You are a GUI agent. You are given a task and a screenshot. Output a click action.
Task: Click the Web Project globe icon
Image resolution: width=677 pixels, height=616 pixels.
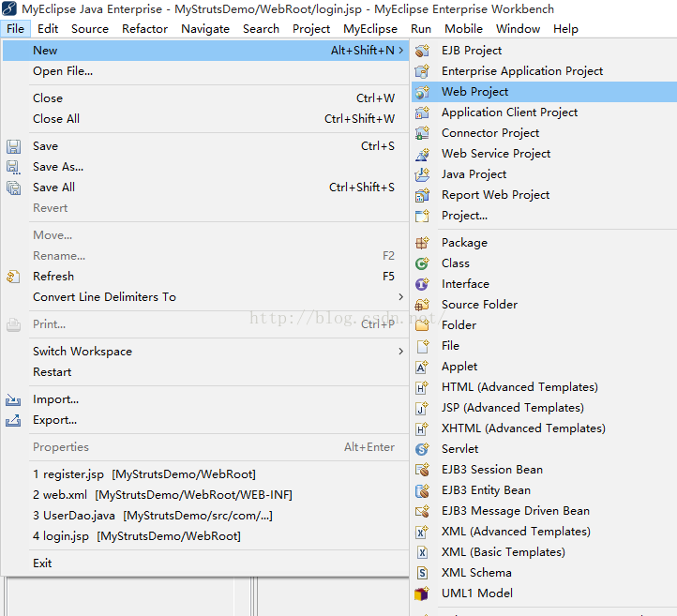click(x=422, y=92)
